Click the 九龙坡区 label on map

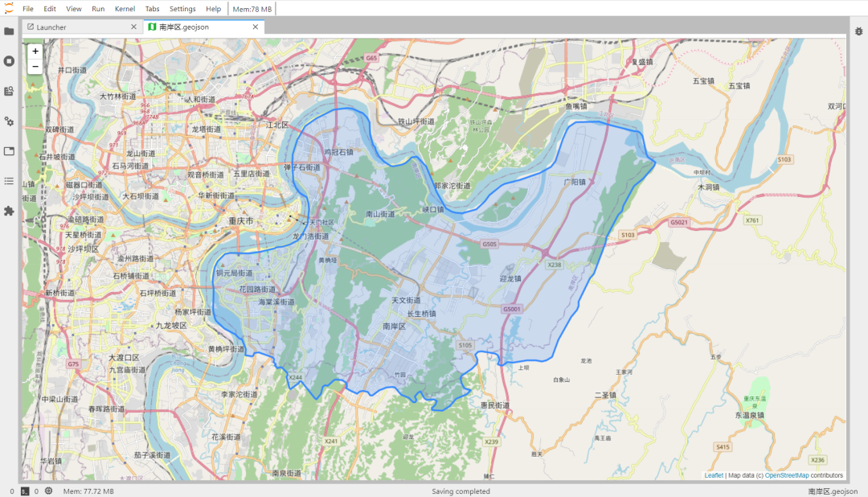(x=172, y=326)
